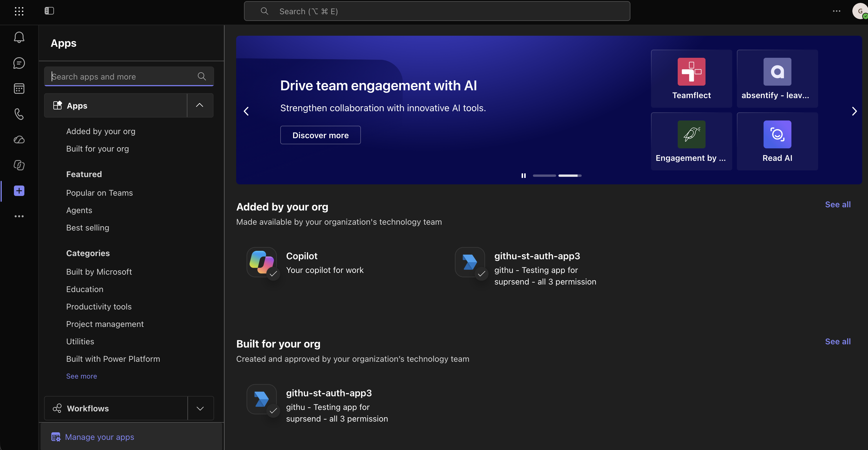Screen dimensions: 868x450
Task: Select Project management category
Action: [105, 324]
